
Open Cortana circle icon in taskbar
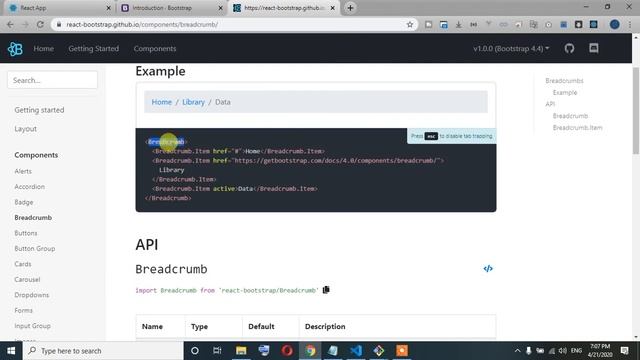point(195,351)
